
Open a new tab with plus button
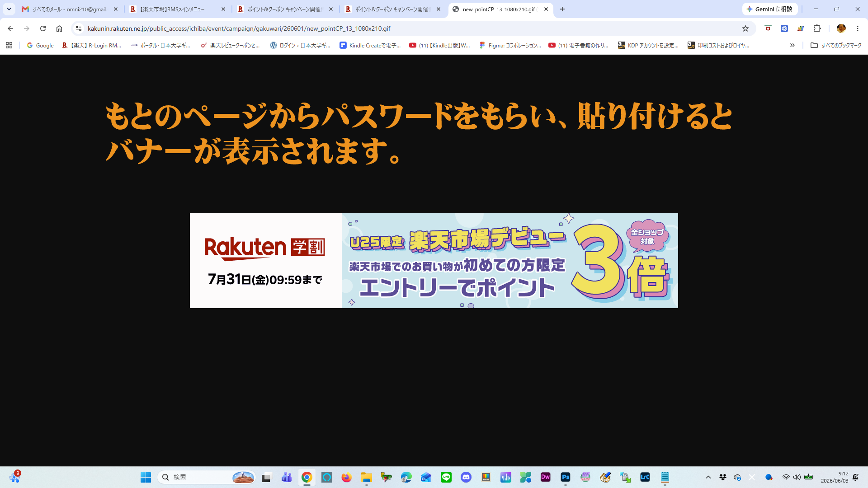[x=562, y=9]
